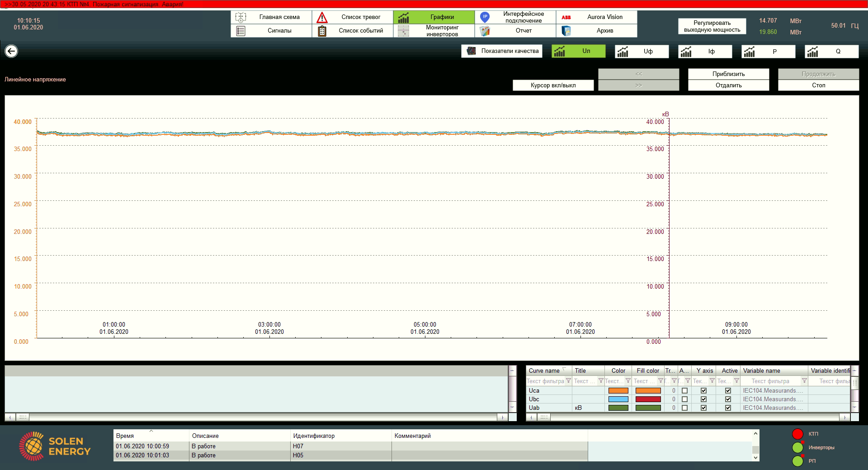This screenshot has height=470, width=868.
Task: Click the Интерфейсное подключение IP icon
Action: [x=485, y=17]
